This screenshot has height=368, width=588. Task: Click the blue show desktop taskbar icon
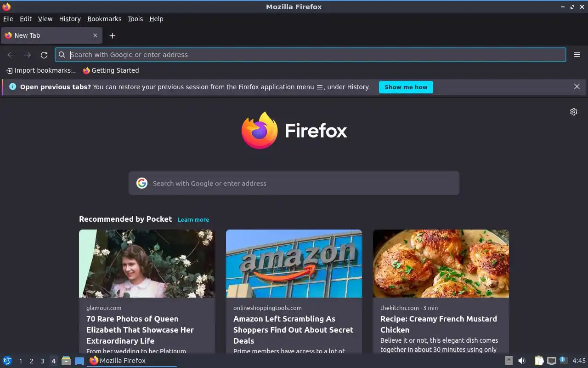[79, 361]
